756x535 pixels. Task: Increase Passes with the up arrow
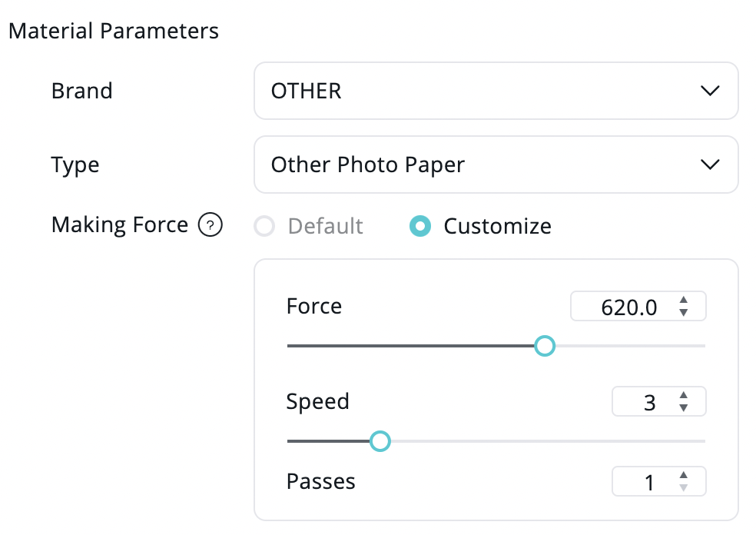coord(684,477)
